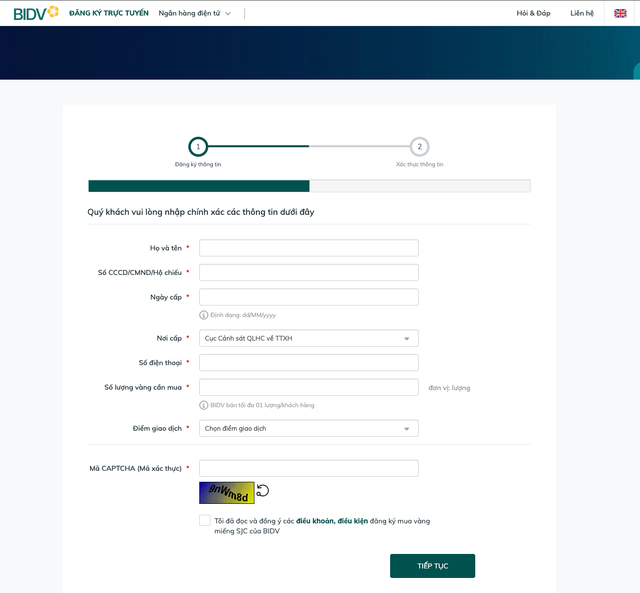Viewport: 640px width, 593px height.
Task: Focus the Mã CAPTCHA input field
Action: [309, 468]
